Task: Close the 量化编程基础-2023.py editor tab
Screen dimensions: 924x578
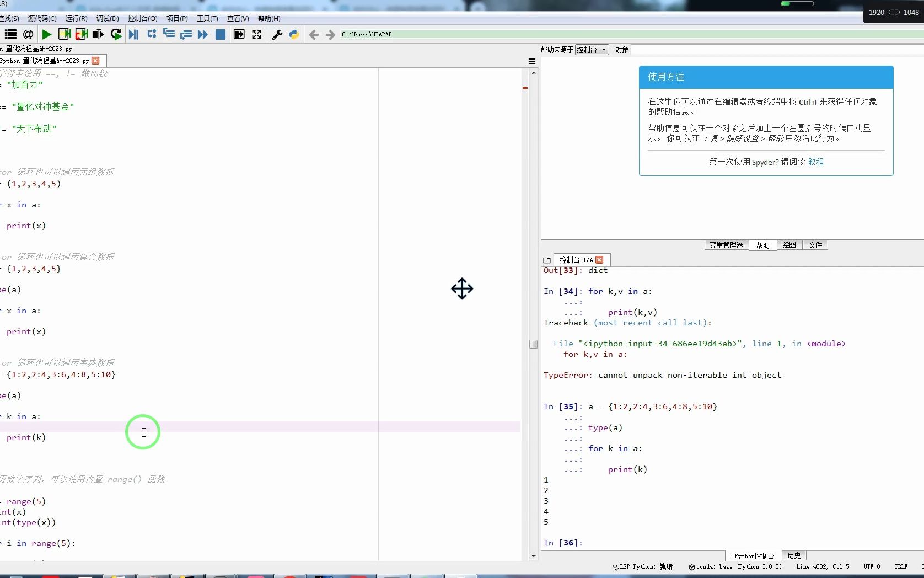Action: [x=96, y=61]
